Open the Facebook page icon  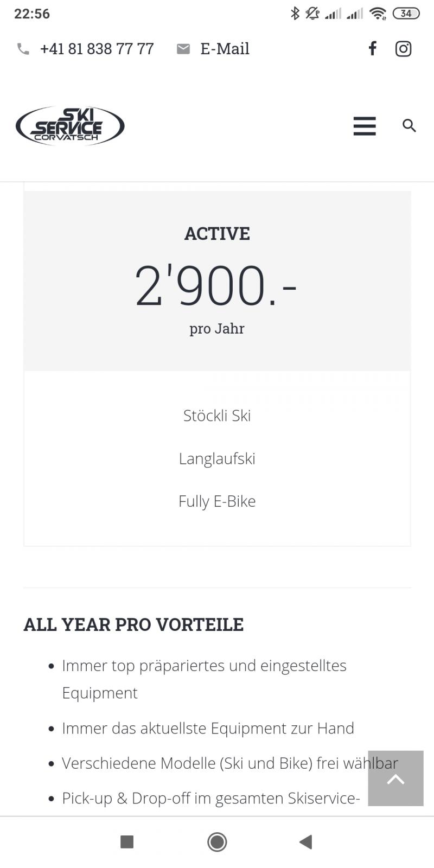click(x=372, y=49)
